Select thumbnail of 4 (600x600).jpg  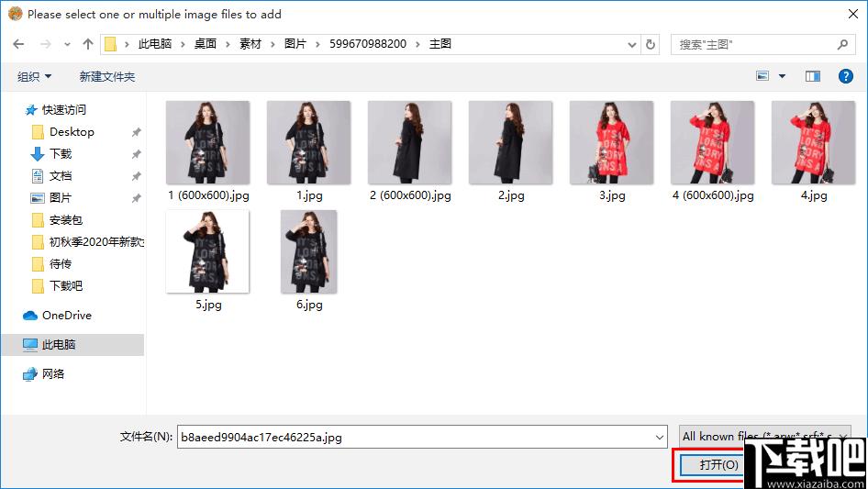tap(712, 142)
